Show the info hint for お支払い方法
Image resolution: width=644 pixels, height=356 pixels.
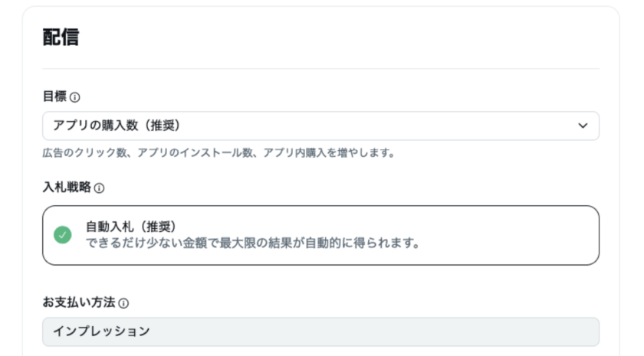coord(123,303)
